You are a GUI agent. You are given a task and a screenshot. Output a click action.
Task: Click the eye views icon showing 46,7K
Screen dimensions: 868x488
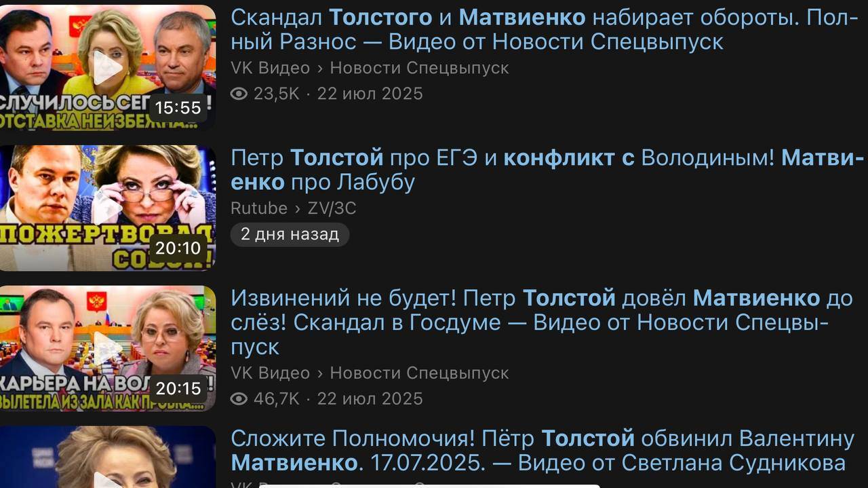[239, 398]
